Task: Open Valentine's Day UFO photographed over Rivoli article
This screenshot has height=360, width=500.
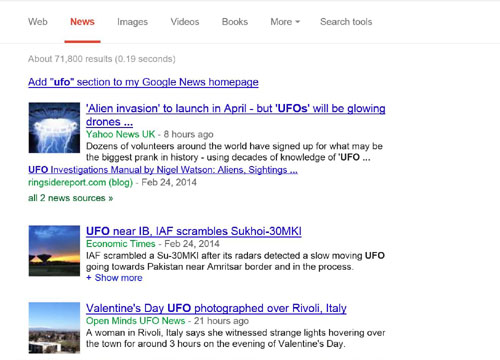Action: [x=216, y=308]
